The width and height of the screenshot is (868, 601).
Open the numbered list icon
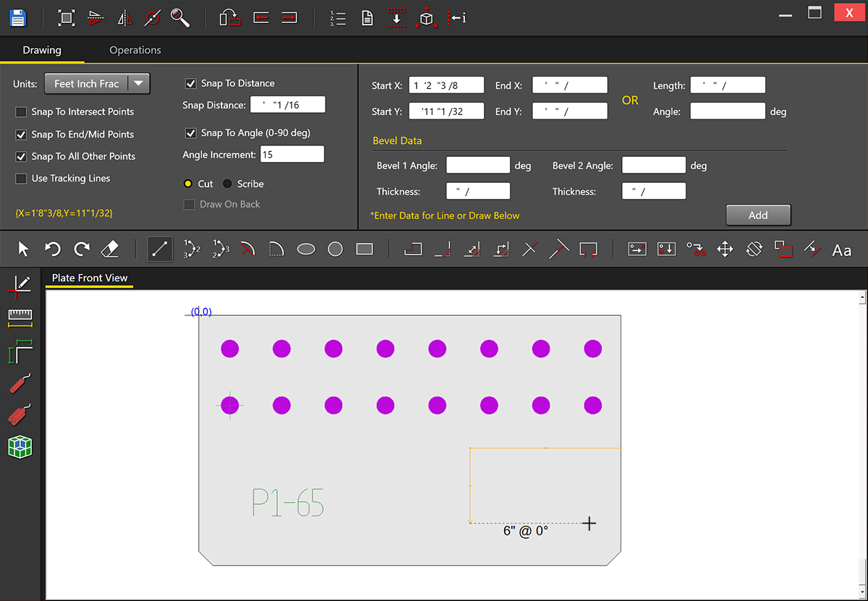tap(337, 18)
